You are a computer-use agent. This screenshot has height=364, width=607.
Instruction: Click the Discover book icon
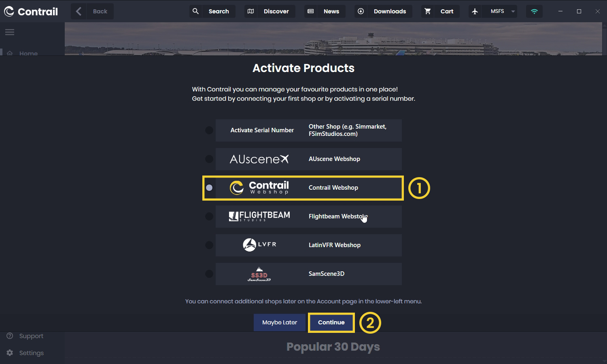tap(251, 11)
